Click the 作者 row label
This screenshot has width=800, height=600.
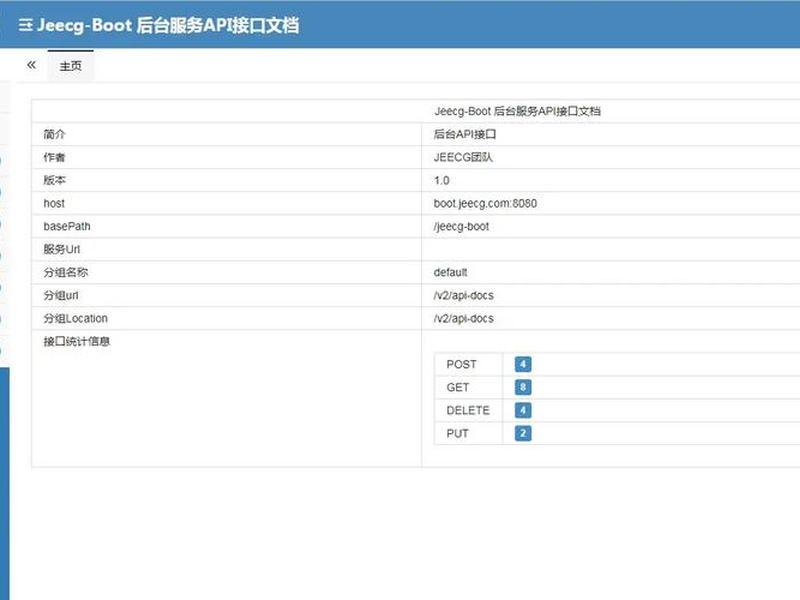[55, 157]
